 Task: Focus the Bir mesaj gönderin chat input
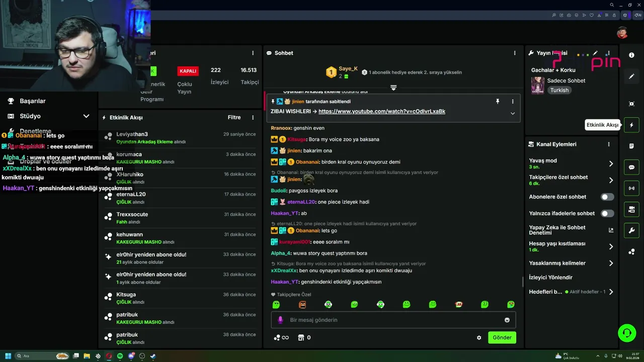coord(393,320)
